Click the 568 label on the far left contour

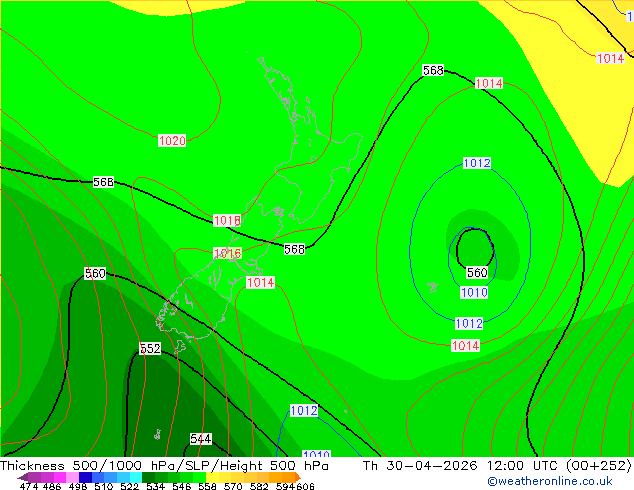[103, 182]
